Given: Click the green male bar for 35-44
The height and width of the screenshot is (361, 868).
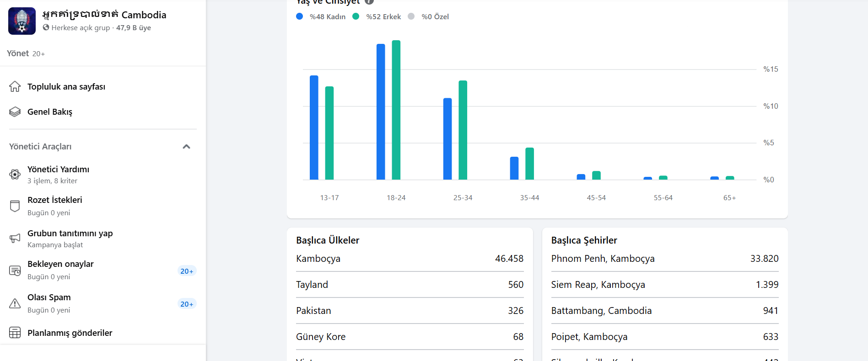Looking at the screenshot, I should 530,164.
